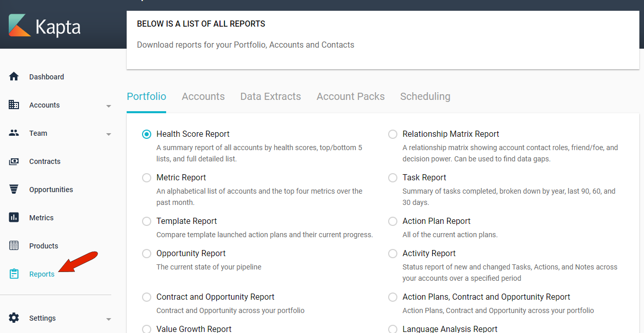Expand the Settings dropdown arrow
Viewport: 644px width, 333px height.
click(x=108, y=319)
